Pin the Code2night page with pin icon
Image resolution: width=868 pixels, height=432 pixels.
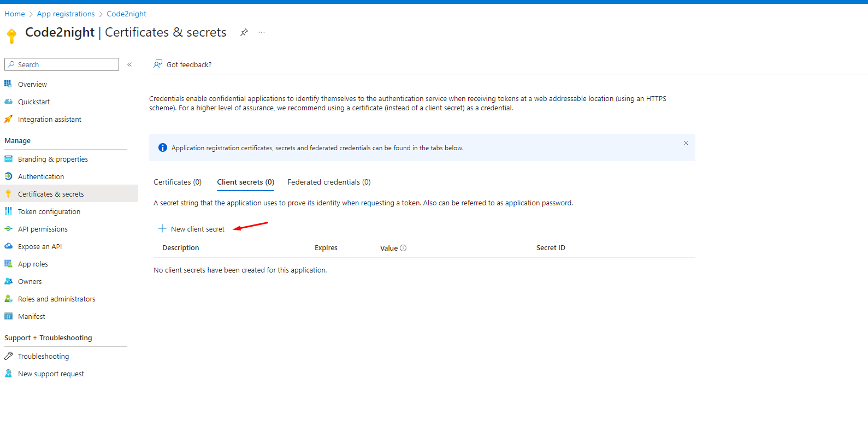click(x=244, y=32)
